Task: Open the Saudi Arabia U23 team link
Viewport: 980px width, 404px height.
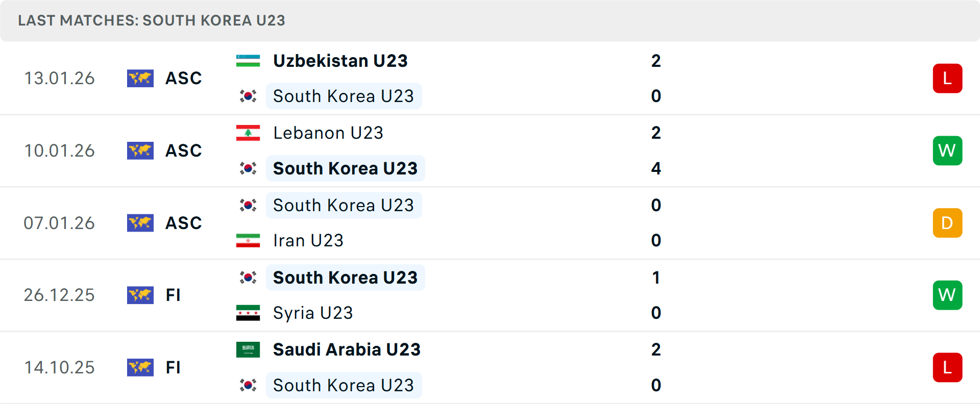Action: (347, 349)
